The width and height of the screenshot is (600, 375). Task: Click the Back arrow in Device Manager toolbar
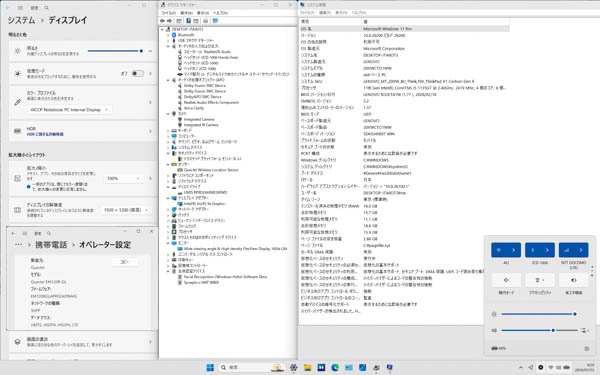point(163,21)
